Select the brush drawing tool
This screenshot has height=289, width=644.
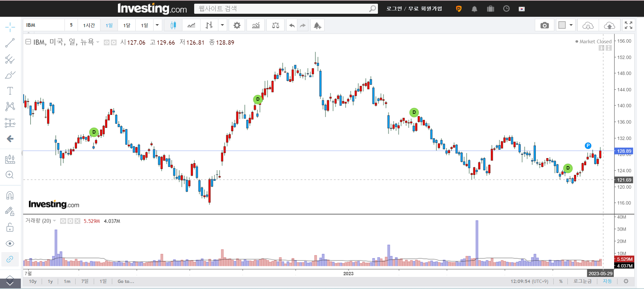click(10, 75)
